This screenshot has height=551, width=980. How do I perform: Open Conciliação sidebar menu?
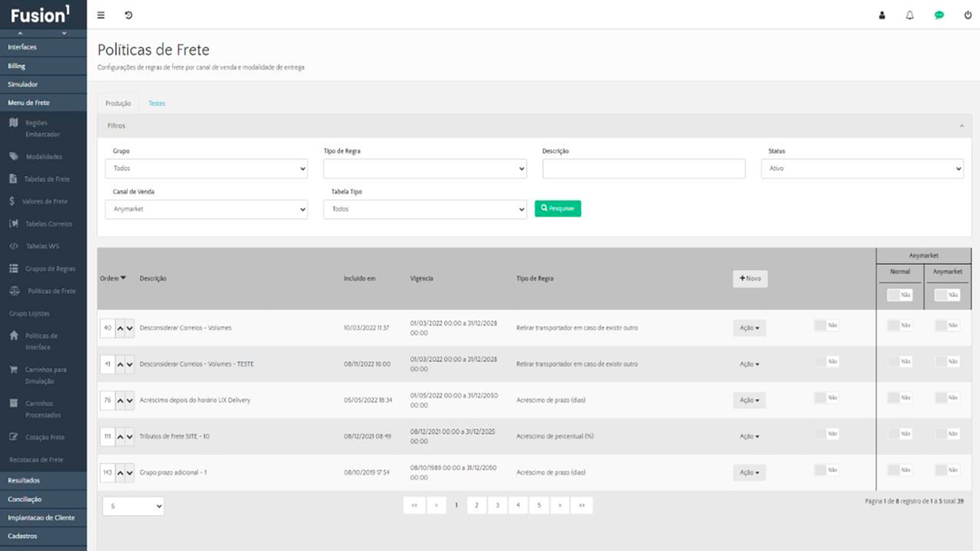pyautogui.click(x=44, y=499)
